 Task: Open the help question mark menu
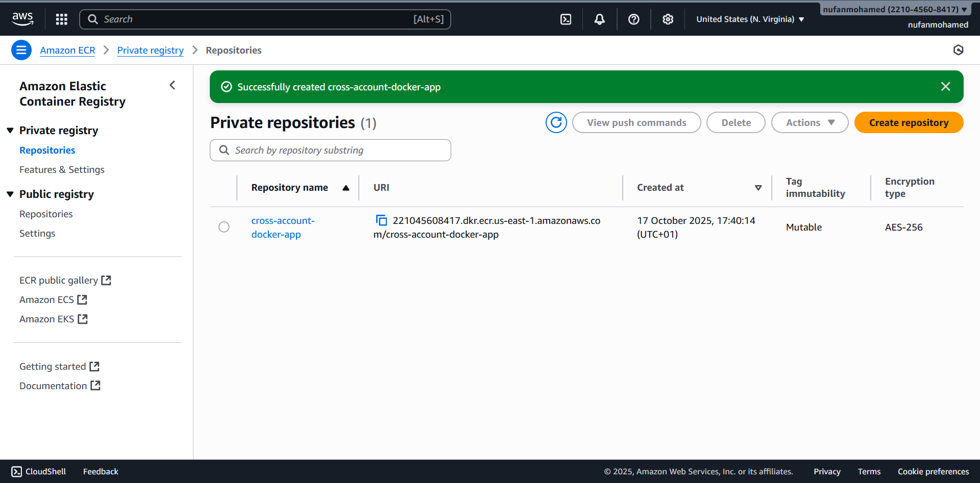click(x=634, y=19)
